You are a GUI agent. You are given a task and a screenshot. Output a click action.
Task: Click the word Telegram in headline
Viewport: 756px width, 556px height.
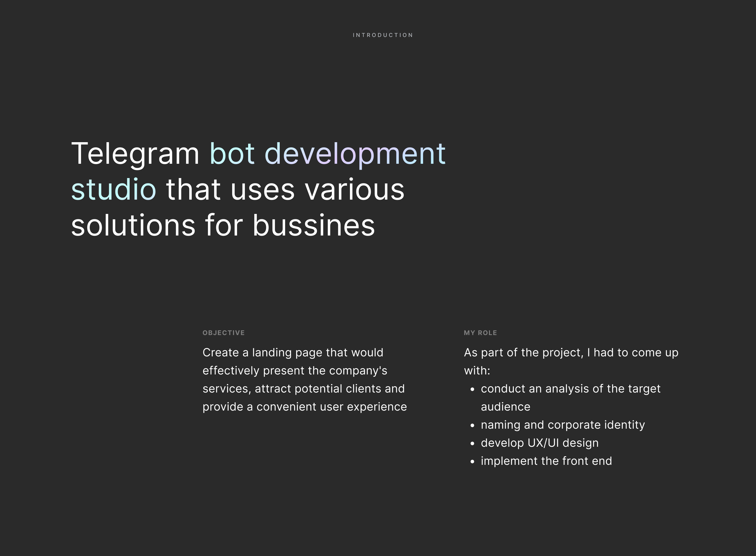(135, 154)
